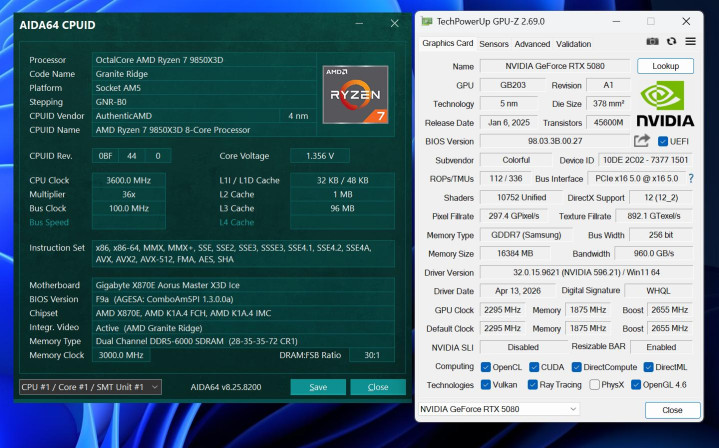
Task: Open the Advanced tab in GPU-Z
Action: pyautogui.click(x=532, y=44)
